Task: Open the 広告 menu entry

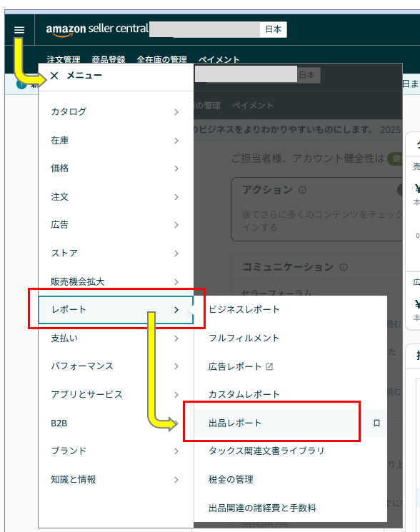Action: point(115,225)
